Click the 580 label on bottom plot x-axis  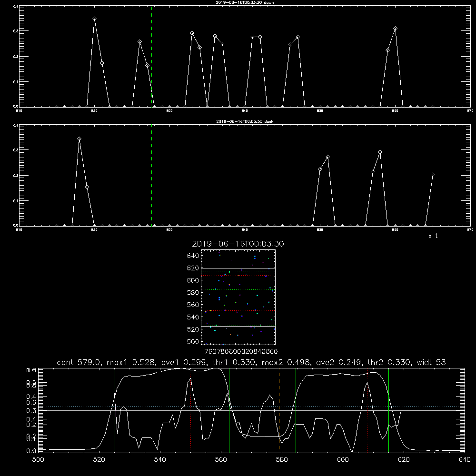(x=282, y=460)
